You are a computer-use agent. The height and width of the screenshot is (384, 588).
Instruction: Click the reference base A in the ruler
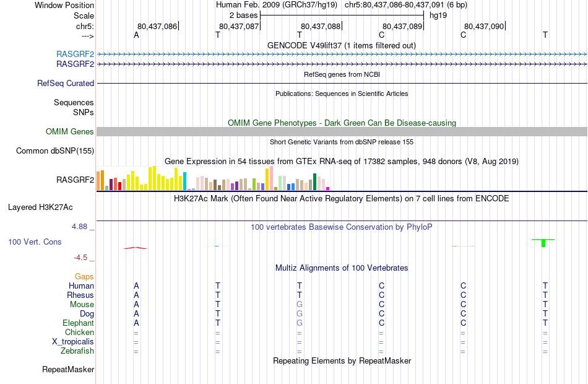(136, 35)
